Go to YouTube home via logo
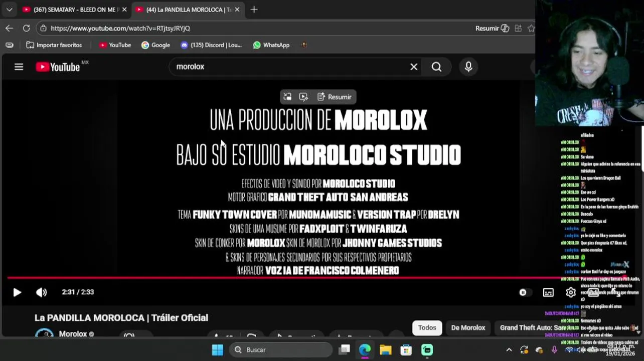Viewport: 644px width, 361px height. [x=58, y=67]
